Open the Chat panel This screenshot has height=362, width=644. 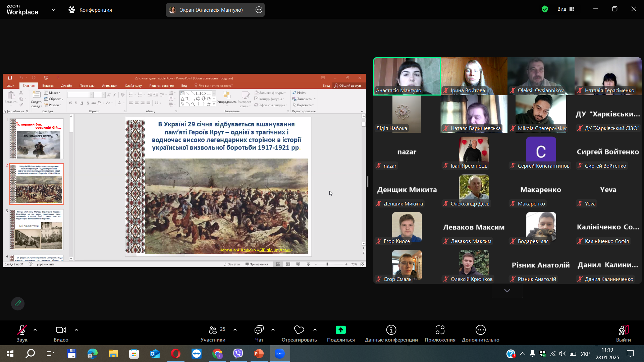click(259, 334)
